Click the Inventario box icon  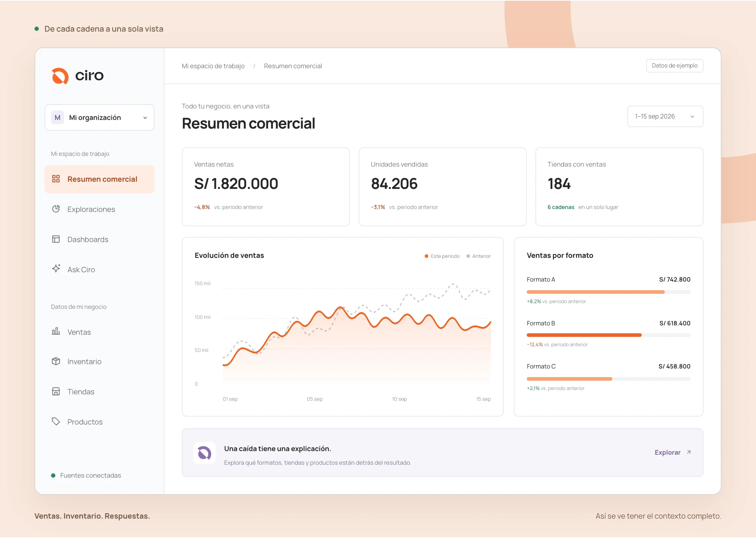(x=56, y=361)
